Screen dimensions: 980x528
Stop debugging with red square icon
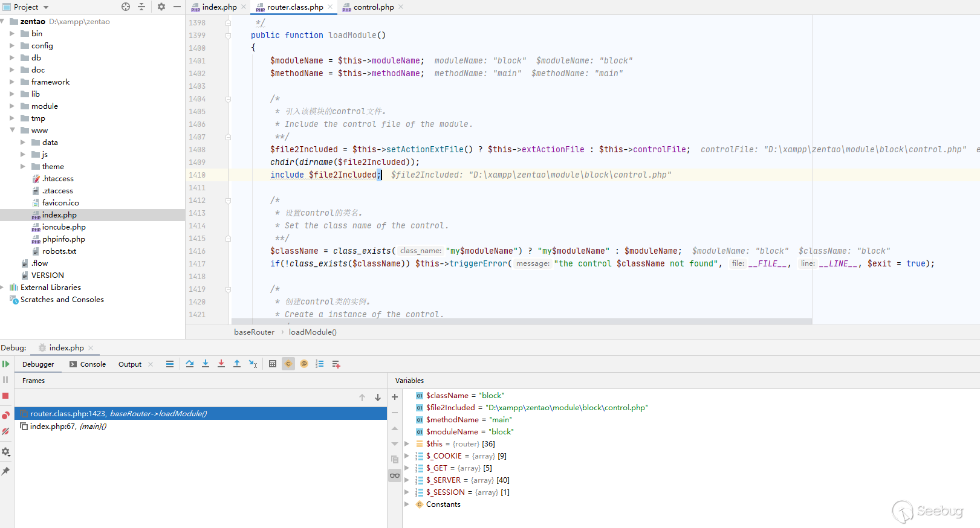pyautogui.click(x=5, y=396)
